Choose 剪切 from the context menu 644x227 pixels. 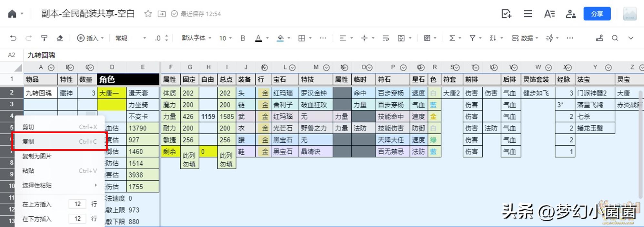(x=60, y=127)
